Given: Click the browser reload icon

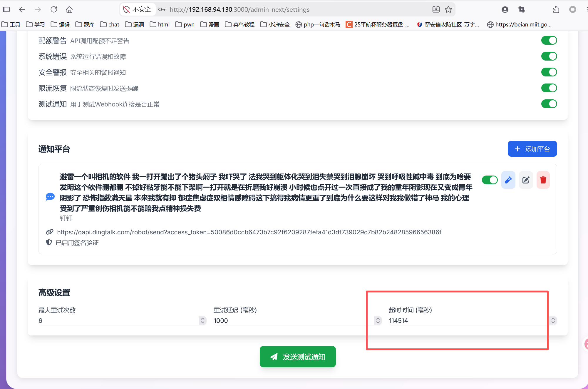Looking at the screenshot, I should [x=54, y=9].
